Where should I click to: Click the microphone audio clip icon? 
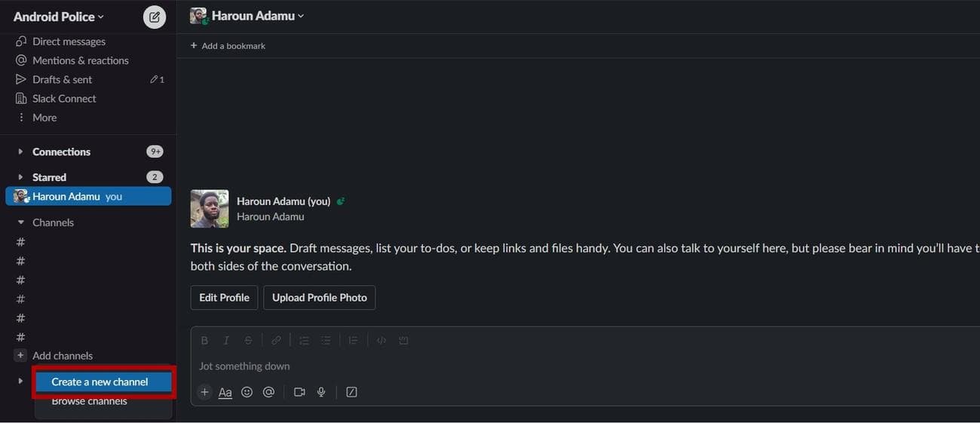[x=321, y=392]
